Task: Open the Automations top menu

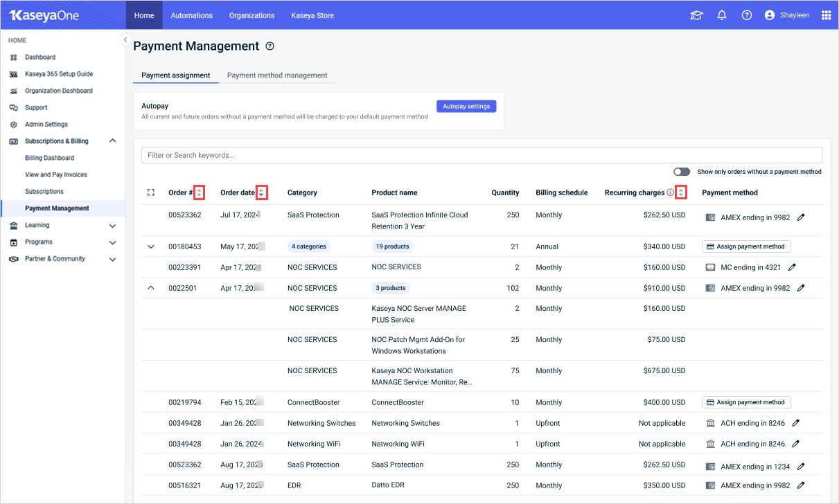Action: click(x=192, y=15)
